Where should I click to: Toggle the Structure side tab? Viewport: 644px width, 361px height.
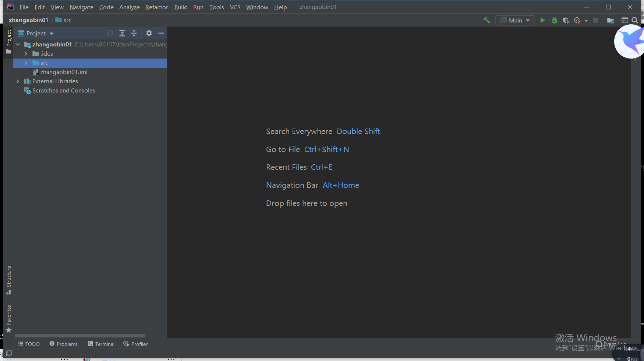(9, 280)
